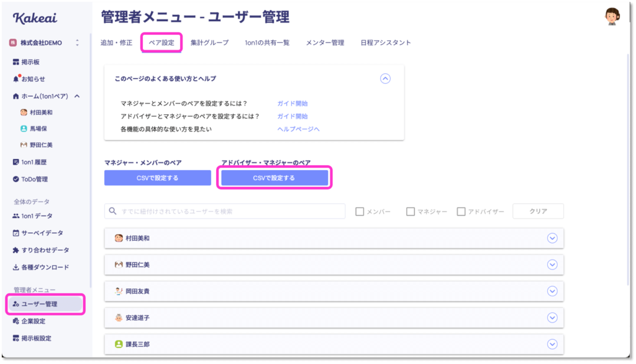Viewport: 636px width, 364px height.
Task: Open ユーザー管理 icon in admin menu
Action: click(16, 304)
